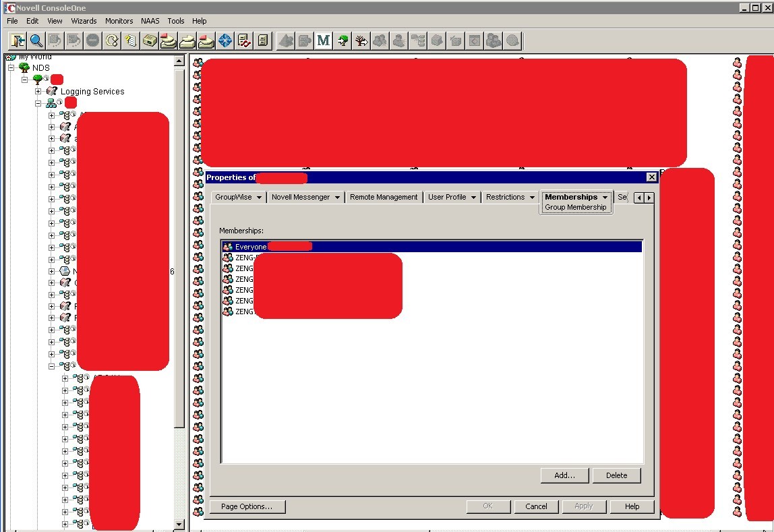
Task: Open the Novell Messenger tab dropdown arrow
Action: (337, 198)
